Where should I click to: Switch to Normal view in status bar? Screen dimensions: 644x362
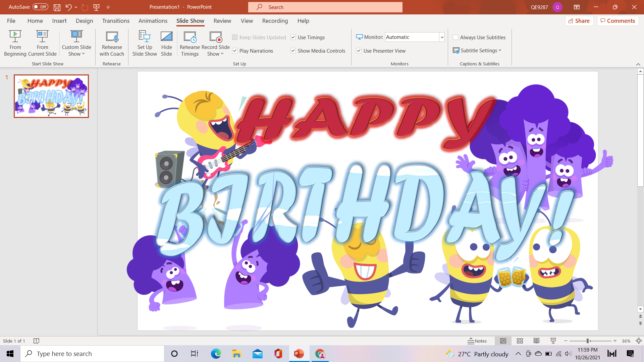(x=503, y=341)
